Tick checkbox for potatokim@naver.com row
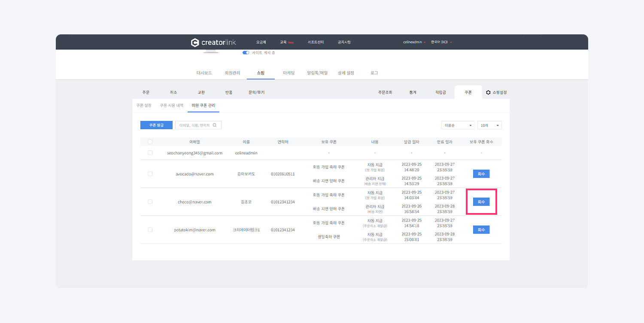This screenshot has width=644, height=323. click(150, 230)
